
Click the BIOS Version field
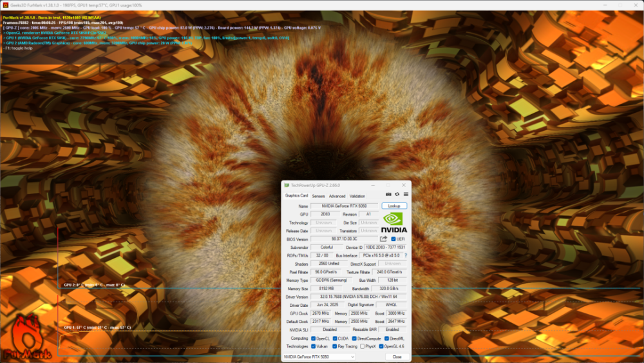344,239
